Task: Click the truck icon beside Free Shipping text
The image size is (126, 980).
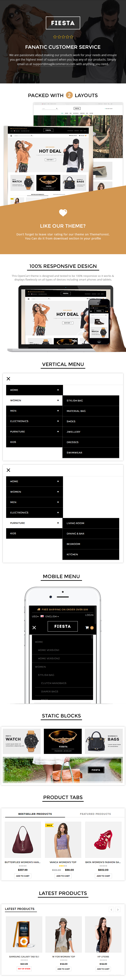Action: point(39,609)
